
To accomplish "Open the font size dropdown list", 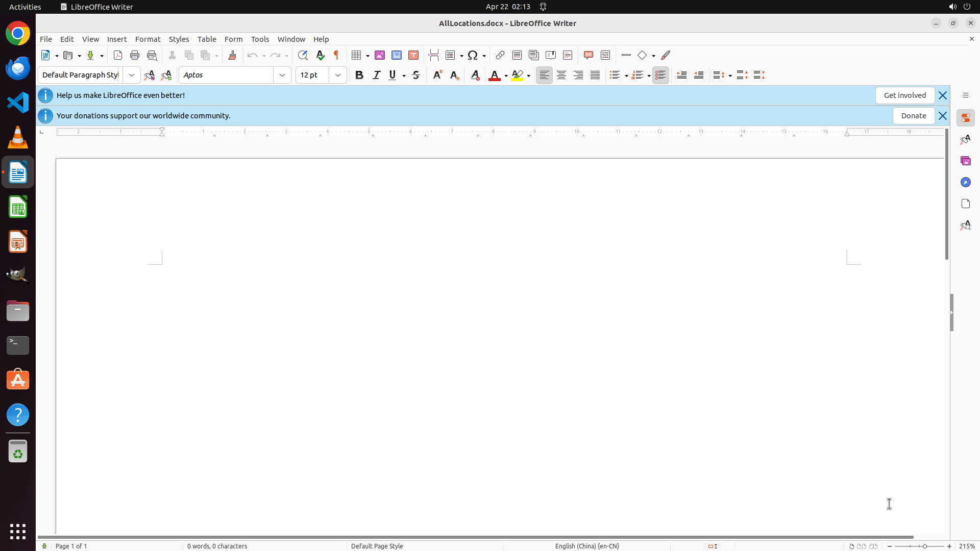I will coord(338,75).
